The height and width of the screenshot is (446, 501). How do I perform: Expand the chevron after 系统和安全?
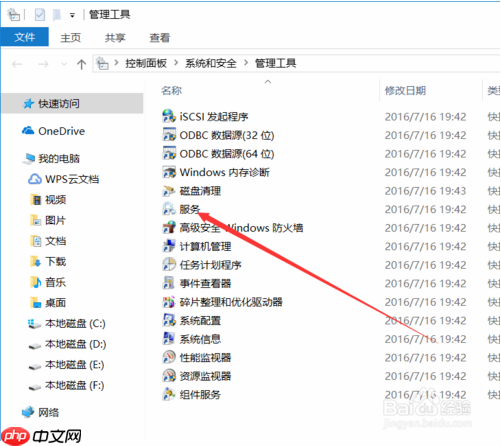click(x=246, y=63)
